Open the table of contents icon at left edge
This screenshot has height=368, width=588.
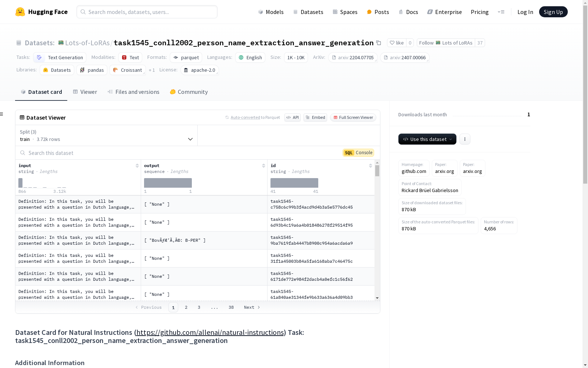point(2,114)
